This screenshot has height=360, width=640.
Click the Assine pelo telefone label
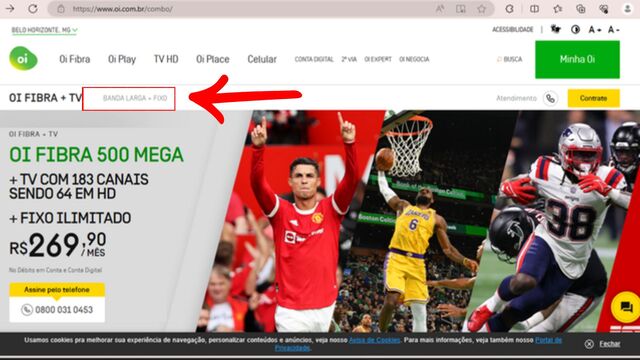coord(57,289)
